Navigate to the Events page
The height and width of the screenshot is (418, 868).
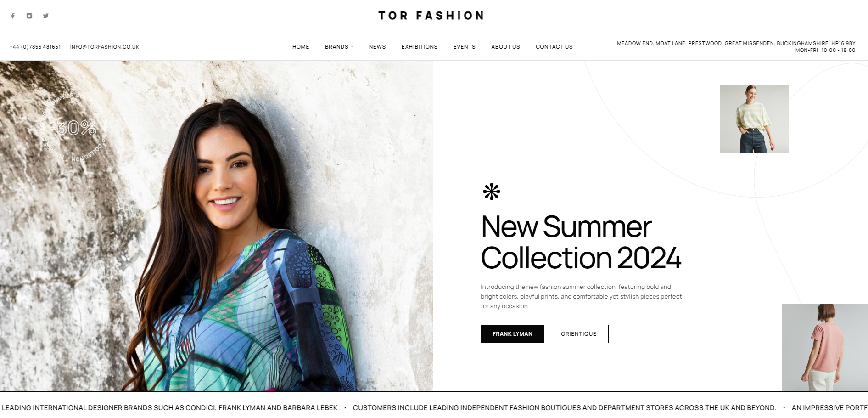click(x=464, y=47)
